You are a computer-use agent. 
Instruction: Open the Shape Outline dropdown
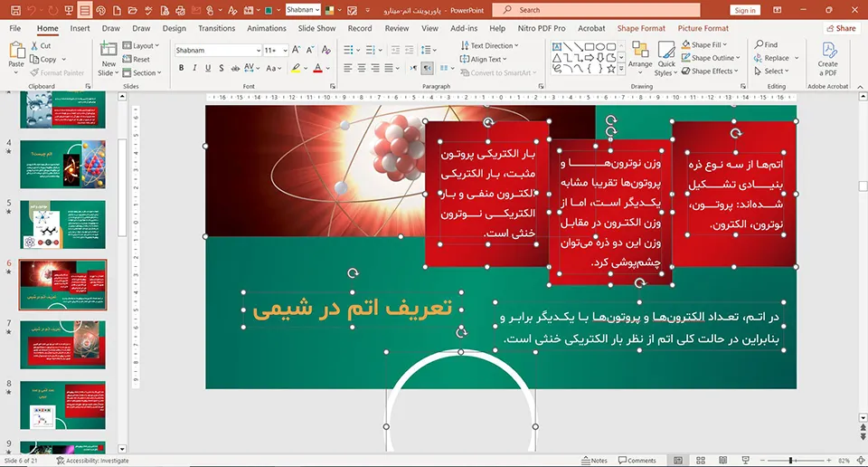coord(711,58)
